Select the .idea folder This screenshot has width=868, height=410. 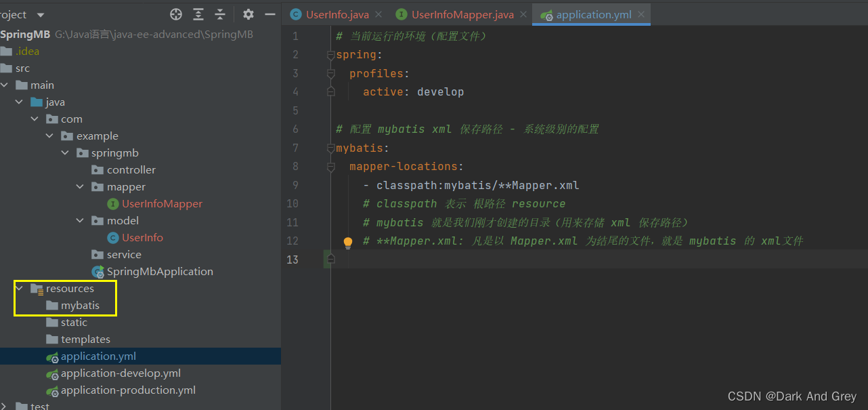pyautogui.click(x=27, y=51)
